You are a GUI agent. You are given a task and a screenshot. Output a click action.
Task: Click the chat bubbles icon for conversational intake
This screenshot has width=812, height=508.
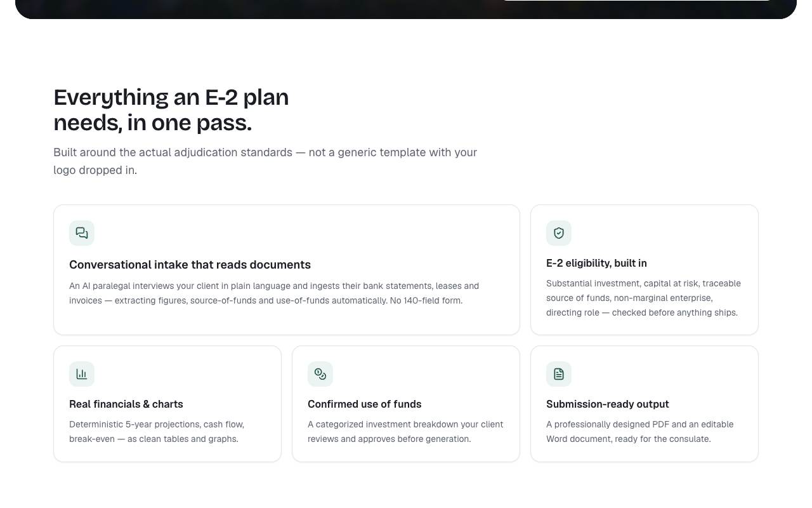click(x=82, y=233)
